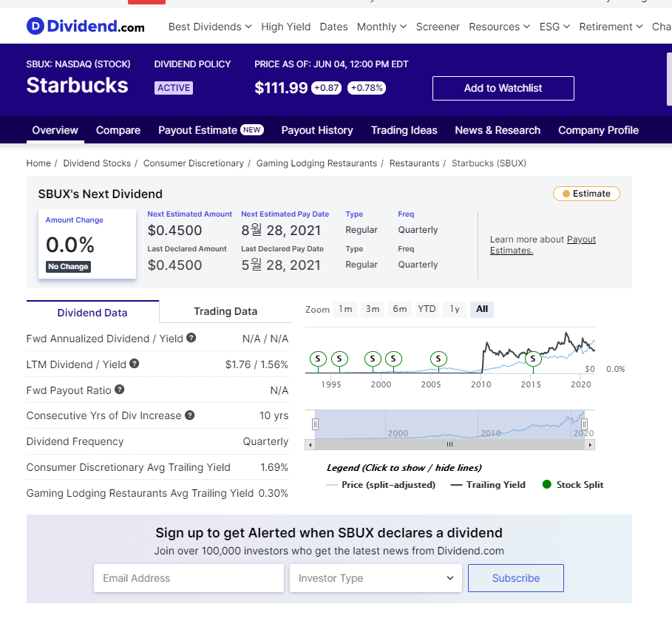Image resolution: width=672 pixels, height=618 pixels.
Task: Open help icon for Fwd Annualized Dividend / Yield
Action: click(x=191, y=338)
